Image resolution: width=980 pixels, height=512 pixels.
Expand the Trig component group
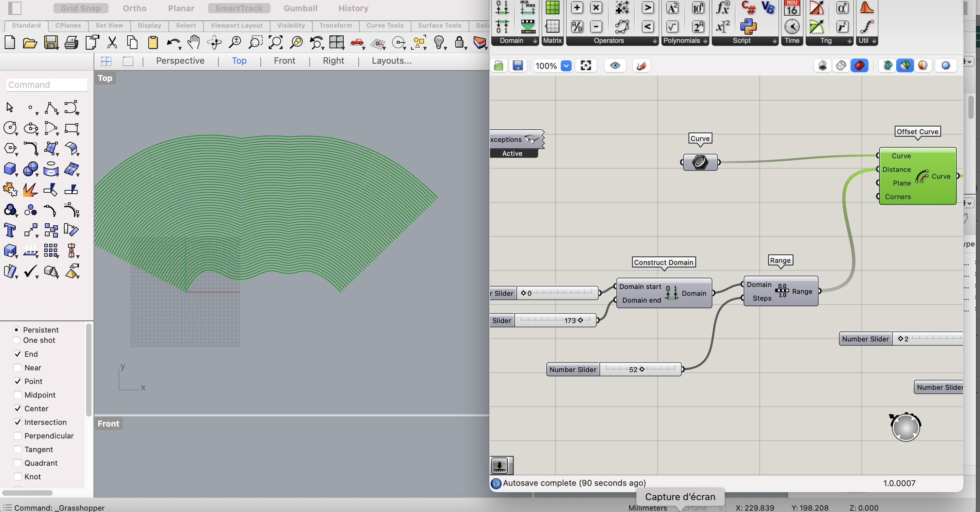[x=849, y=41]
